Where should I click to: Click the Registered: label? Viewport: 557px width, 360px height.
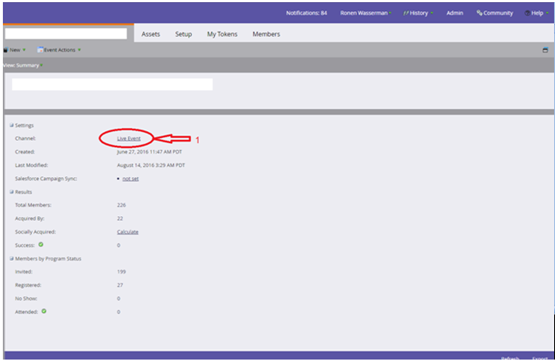coord(28,285)
